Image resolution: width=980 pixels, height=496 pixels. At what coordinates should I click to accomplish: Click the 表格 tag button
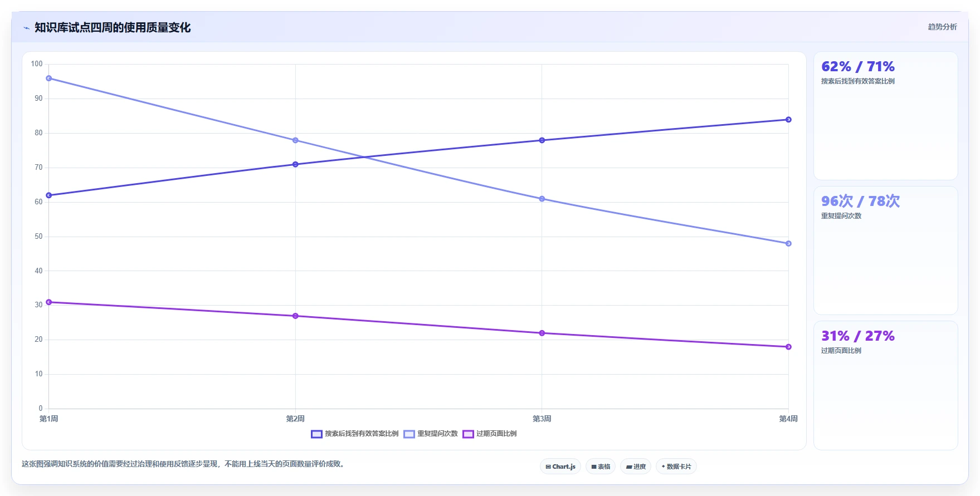[x=601, y=466]
